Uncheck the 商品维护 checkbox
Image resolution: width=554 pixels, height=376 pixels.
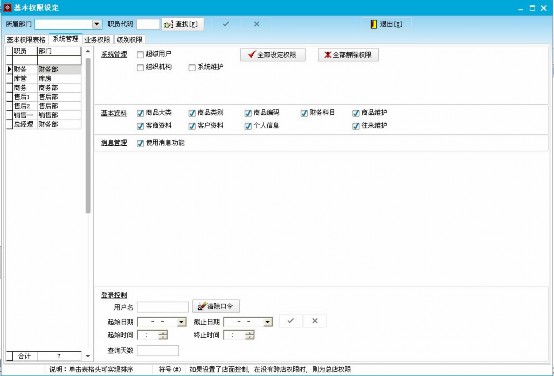[x=356, y=113]
